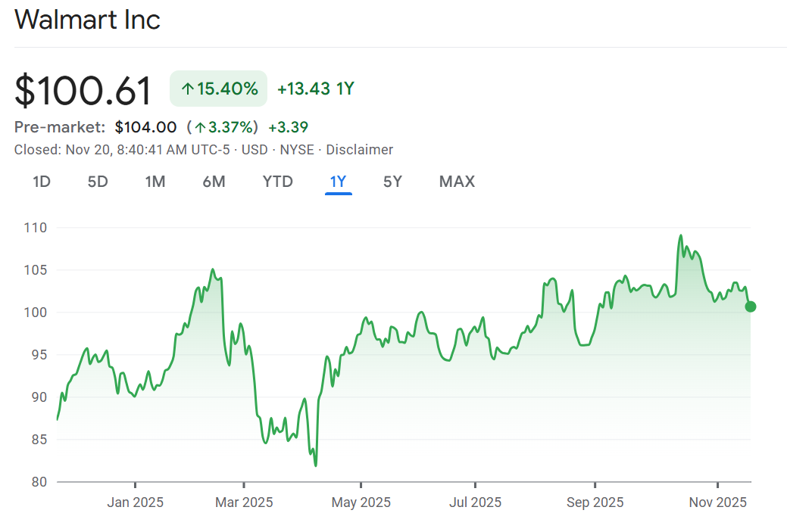Switch chart to 6M range

coord(214,182)
